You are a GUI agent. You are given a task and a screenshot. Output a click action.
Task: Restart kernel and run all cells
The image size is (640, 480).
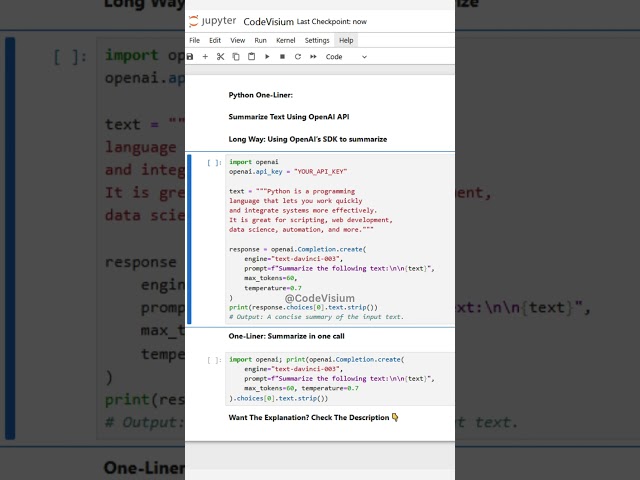coord(313,57)
